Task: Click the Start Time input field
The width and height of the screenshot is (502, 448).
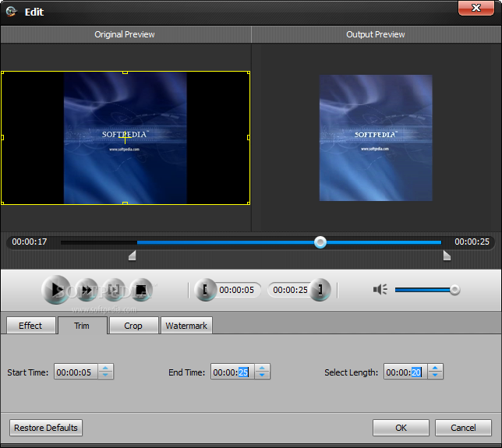Action: pyautogui.click(x=76, y=372)
